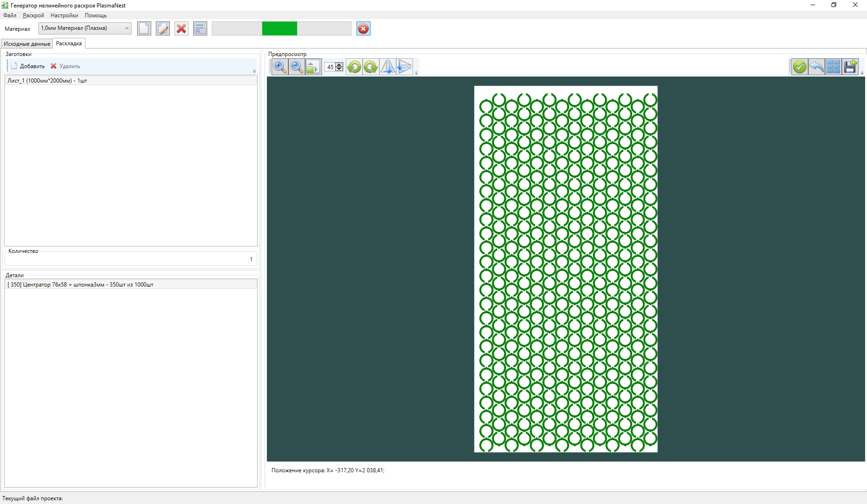867x504 pixels.
Task: Click the nesting progress bar
Action: click(x=281, y=28)
